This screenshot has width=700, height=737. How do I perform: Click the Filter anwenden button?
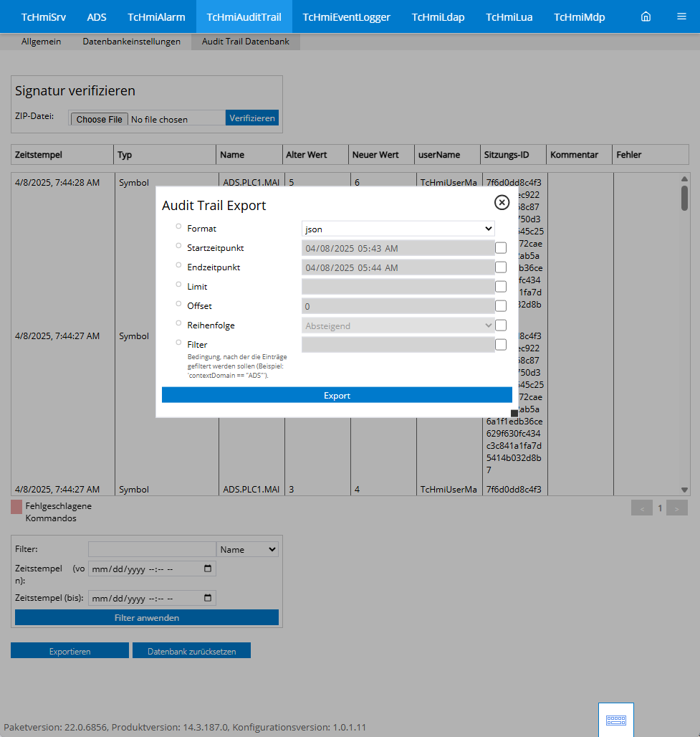pyautogui.click(x=147, y=617)
